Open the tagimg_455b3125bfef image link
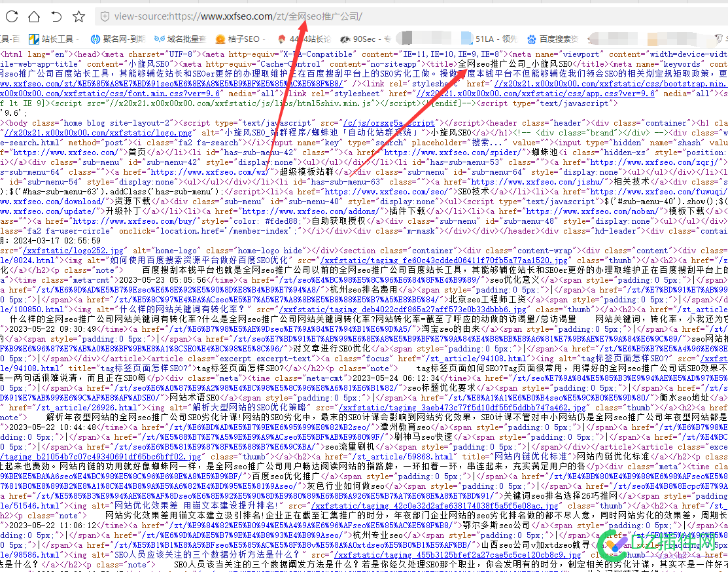The width and height of the screenshot is (728, 572). (x=458, y=554)
